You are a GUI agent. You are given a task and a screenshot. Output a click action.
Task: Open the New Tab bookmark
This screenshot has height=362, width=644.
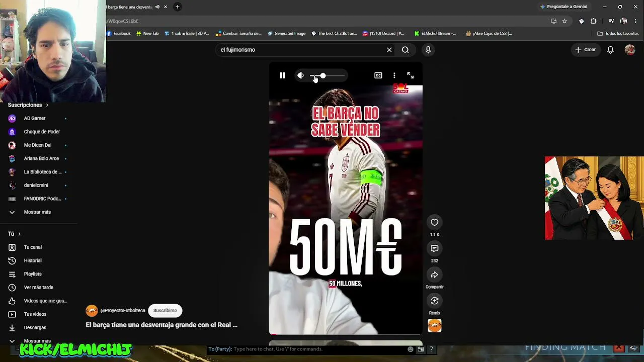pos(147,34)
